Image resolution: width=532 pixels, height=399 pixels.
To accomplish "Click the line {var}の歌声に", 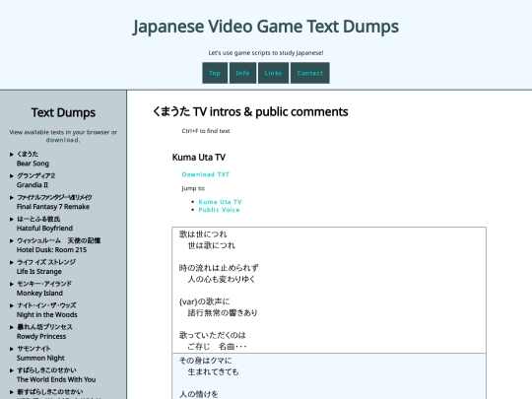I will (204, 301).
